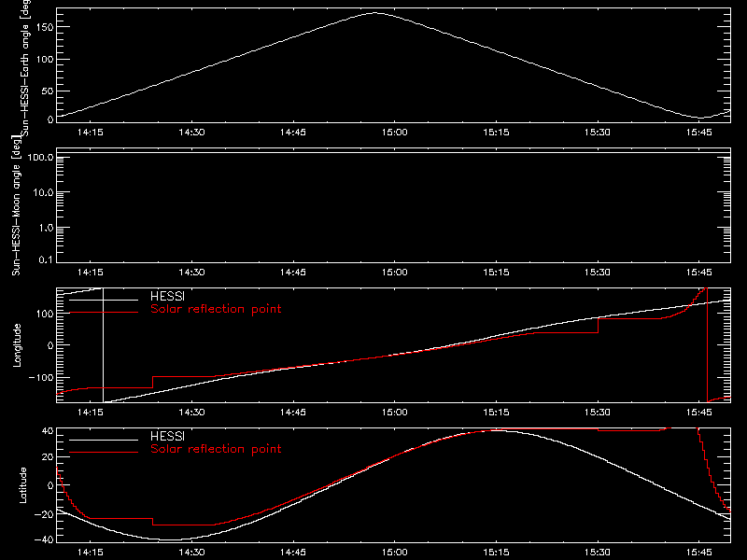Select Solar reflection point label in Latitude plot
The height and width of the screenshot is (560, 747).
pos(216,449)
